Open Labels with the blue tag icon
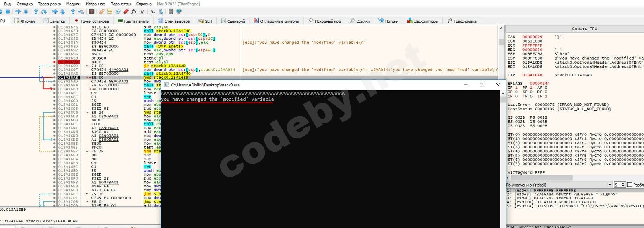 [x=118, y=12]
